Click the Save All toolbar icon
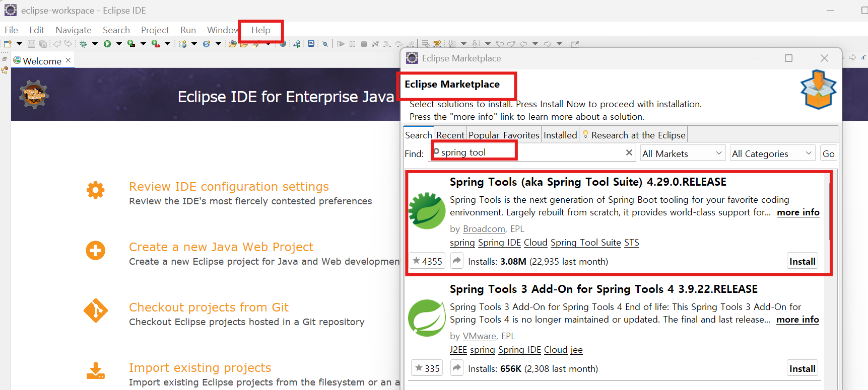This screenshot has width=868, height=390. [43, 44]
